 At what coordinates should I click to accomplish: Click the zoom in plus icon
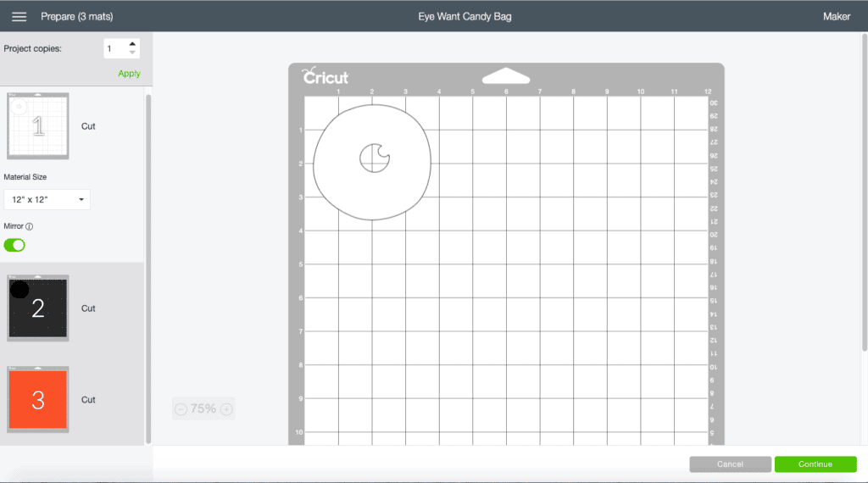pyautogui.click(x=226, y=409)
